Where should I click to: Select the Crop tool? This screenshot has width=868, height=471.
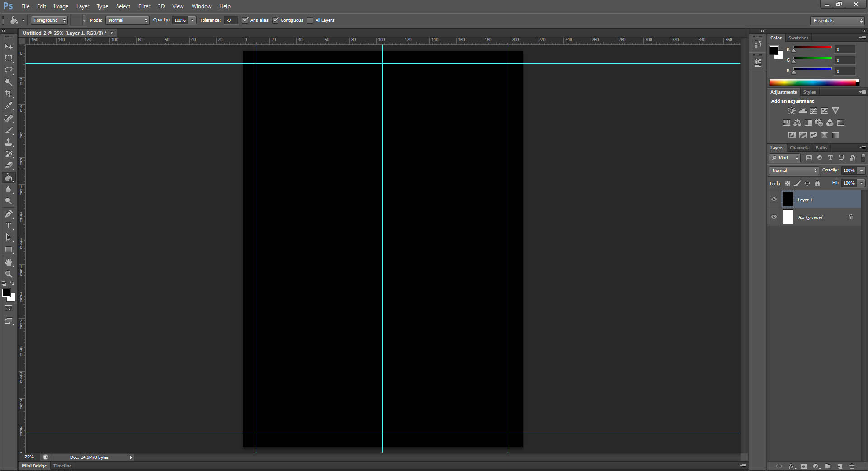(9, 94)
